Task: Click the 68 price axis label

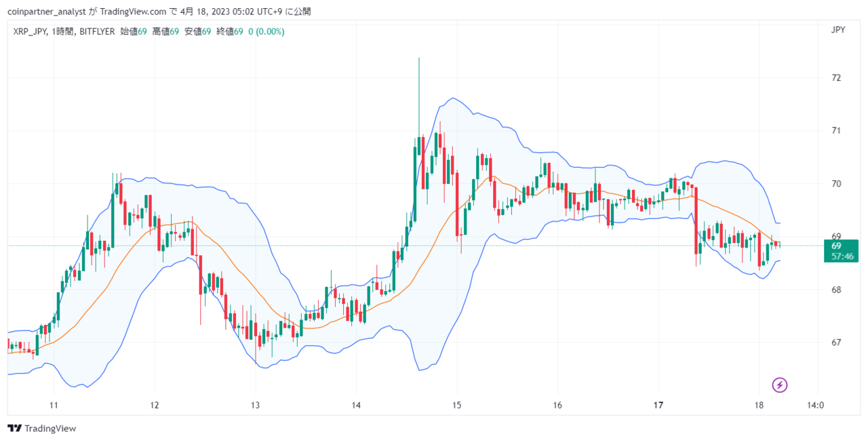Action: (835, 290)
